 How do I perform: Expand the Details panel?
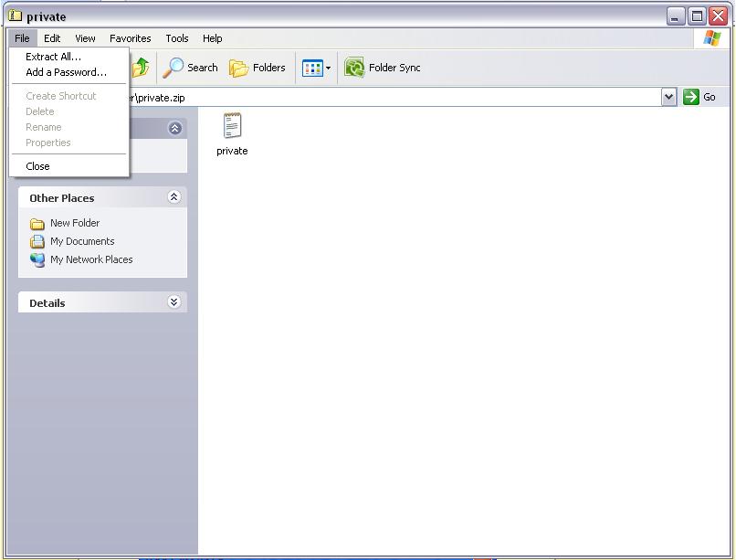click(173, 301)
